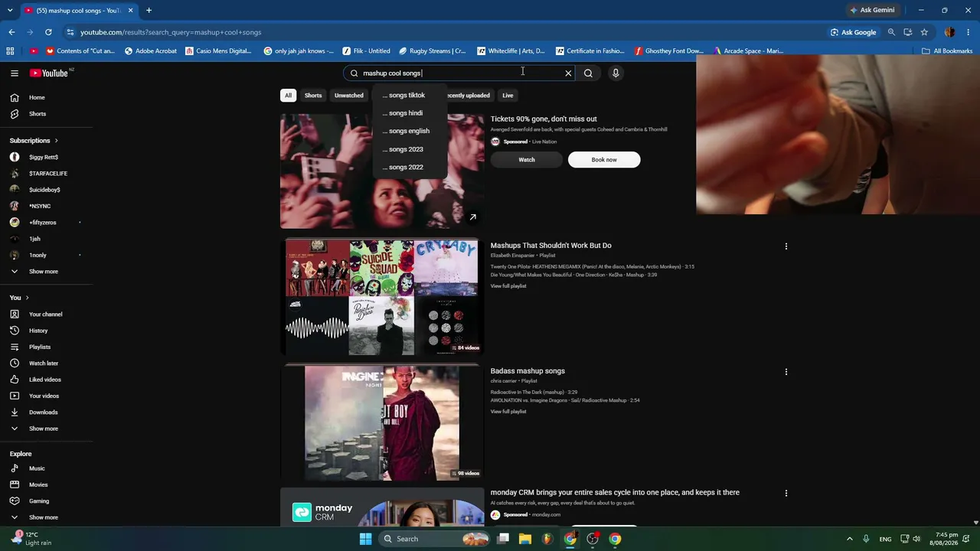
Task: Open File Explorer from the taskbar
Action: (x=525, y=539)
